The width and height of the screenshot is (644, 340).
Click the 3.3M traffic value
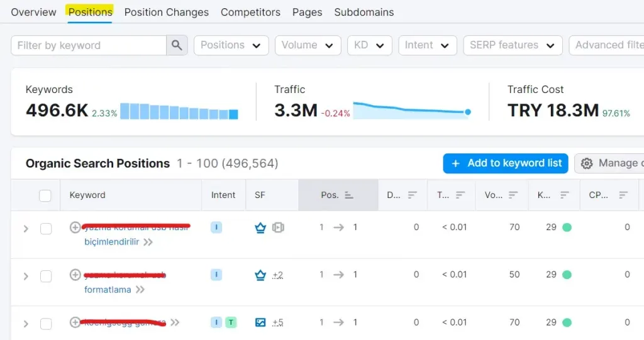coord(296,111)
